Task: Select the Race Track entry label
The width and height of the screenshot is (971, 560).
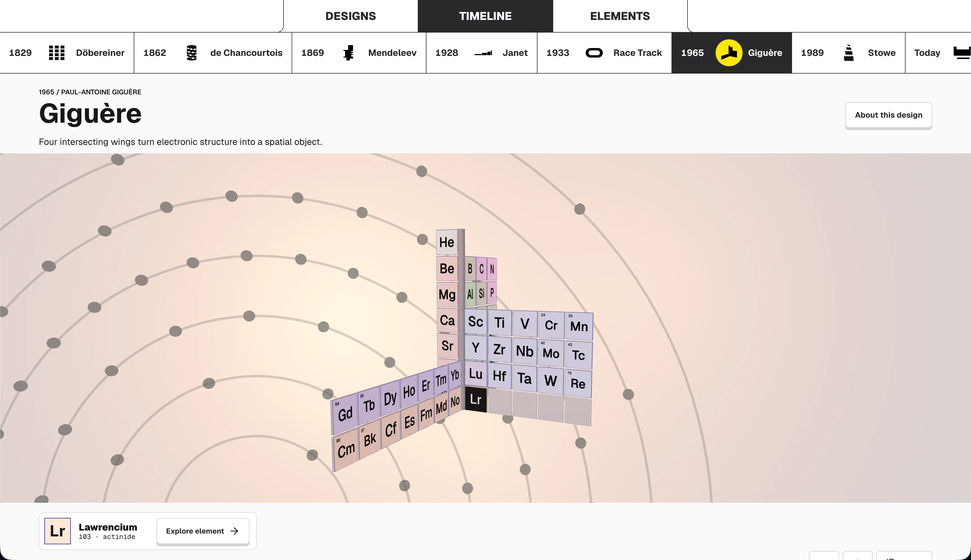Action: [637, 53]
